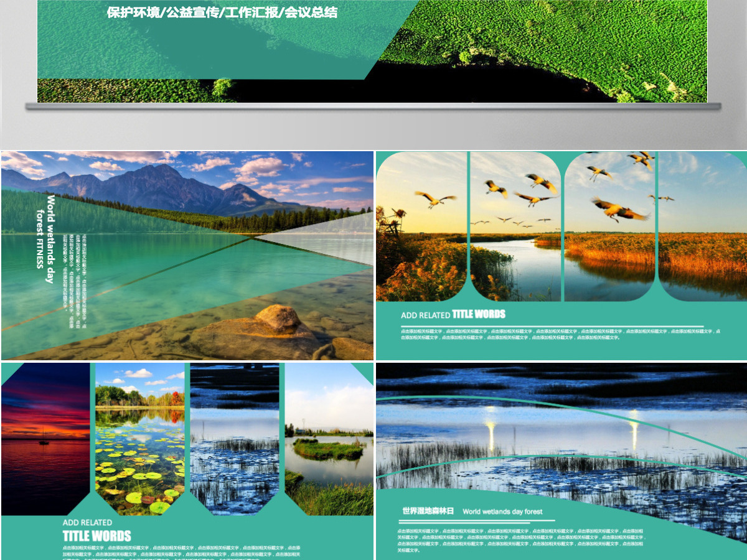Click the 'World wetlands day forest' caption

(502, 511)
